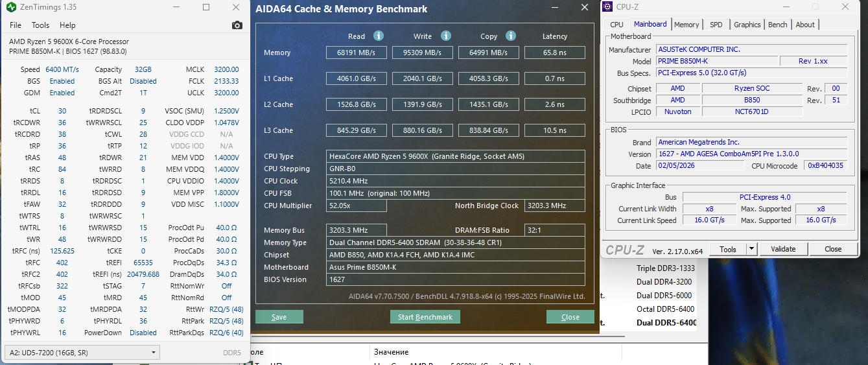
Task: Open info icon next to Write column
Action: (x=446, y=36)
